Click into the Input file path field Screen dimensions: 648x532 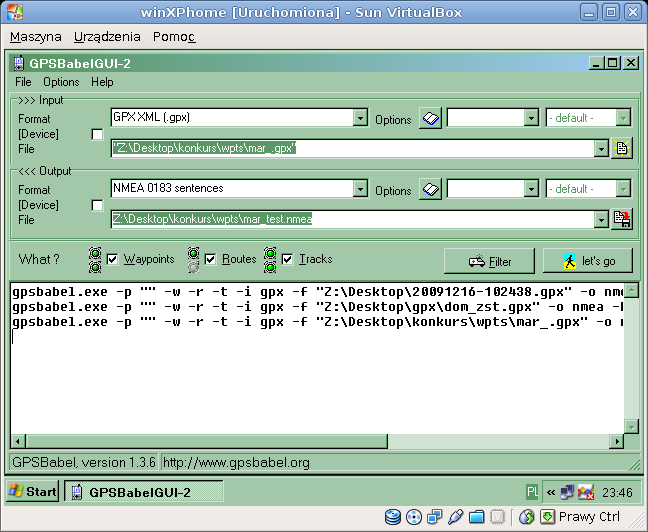click(x=353, y=148)
